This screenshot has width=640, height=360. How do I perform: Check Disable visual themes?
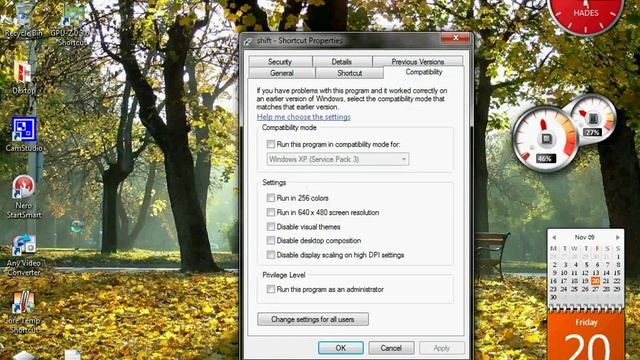pos(271,227)
